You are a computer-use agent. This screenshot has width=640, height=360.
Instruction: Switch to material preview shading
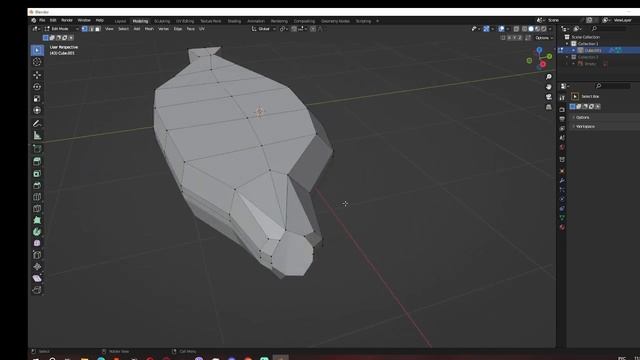point(538,29)
